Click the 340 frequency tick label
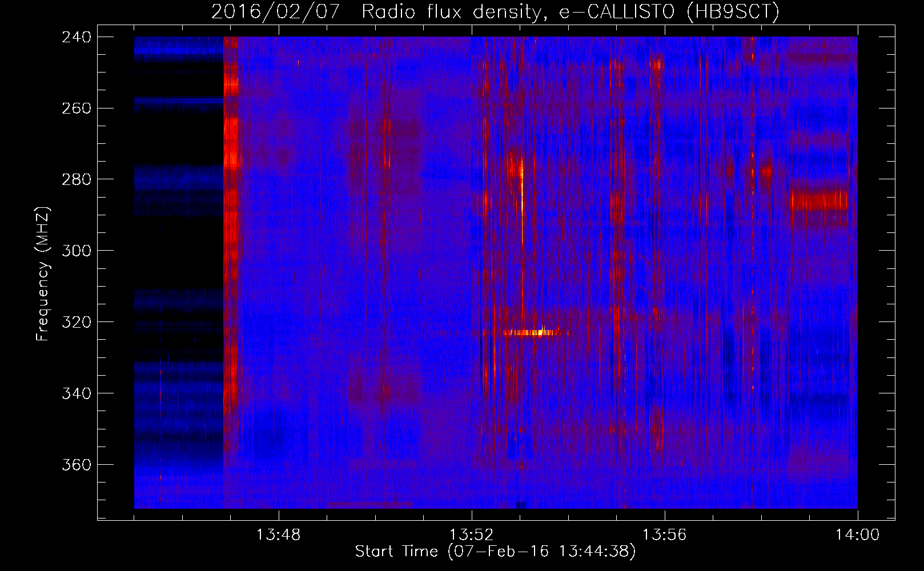Viewport: 924px width, 571px height. click(77, 393)
